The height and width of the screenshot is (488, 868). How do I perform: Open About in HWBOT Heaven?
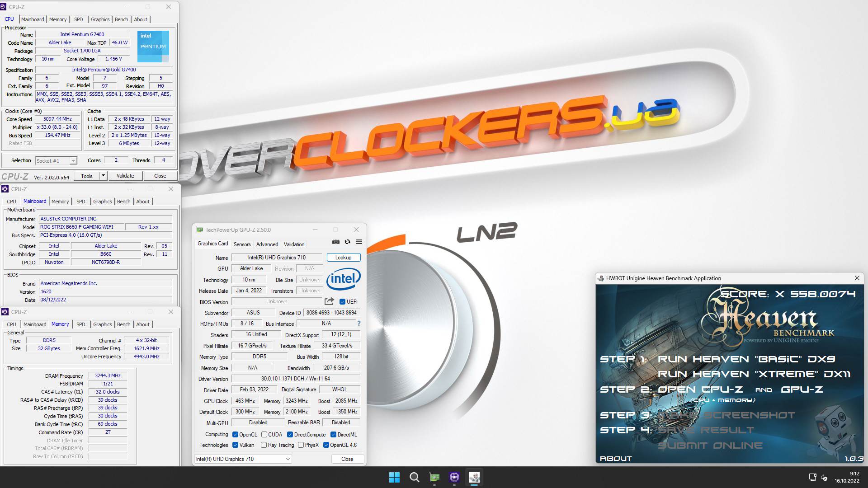pos(616,458)
